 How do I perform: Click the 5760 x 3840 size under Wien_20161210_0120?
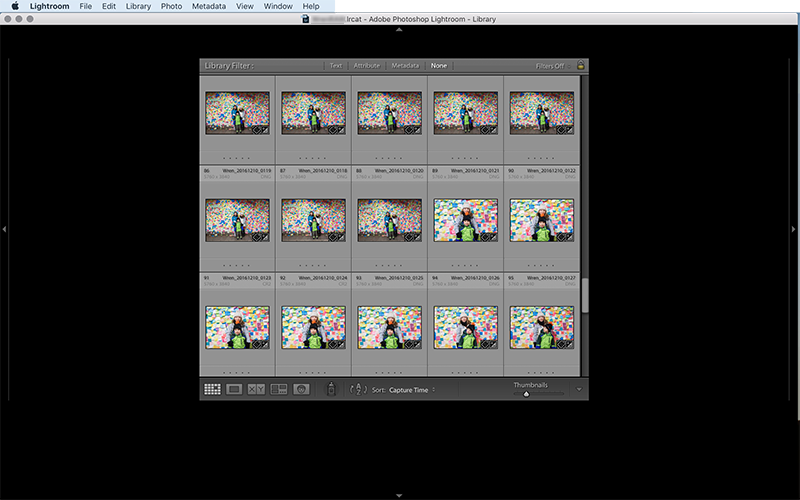tap(369, 177)
